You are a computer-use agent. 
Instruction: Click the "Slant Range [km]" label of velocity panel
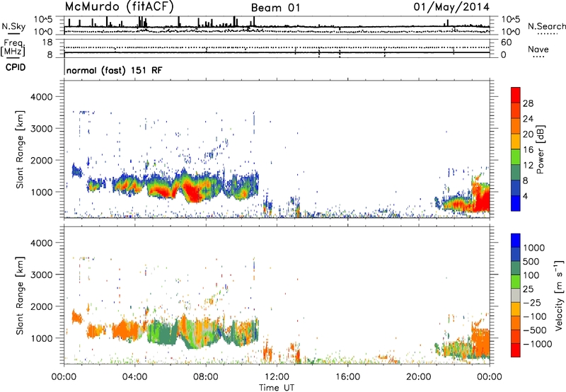[x=20, y=295]
